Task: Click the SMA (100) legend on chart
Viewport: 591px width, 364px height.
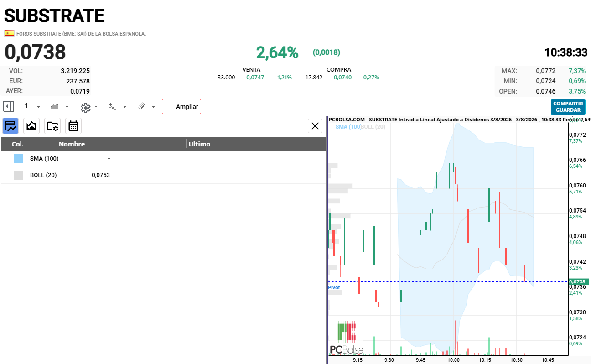Action: (x=348, y=126)
